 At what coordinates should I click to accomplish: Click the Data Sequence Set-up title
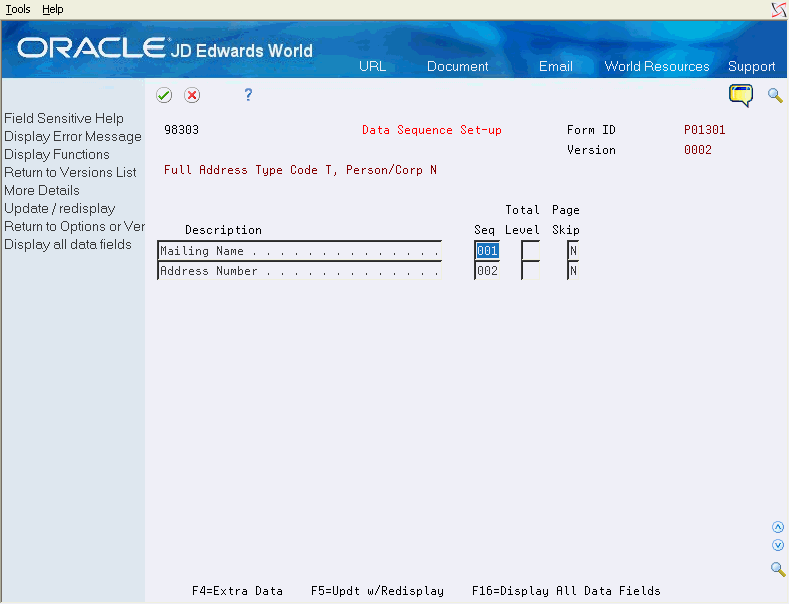click(x=432, y=130)
